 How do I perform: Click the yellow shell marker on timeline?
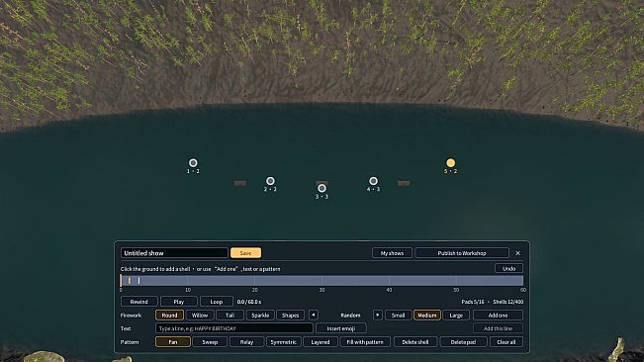pyautogui.click(x=130, y=281)
